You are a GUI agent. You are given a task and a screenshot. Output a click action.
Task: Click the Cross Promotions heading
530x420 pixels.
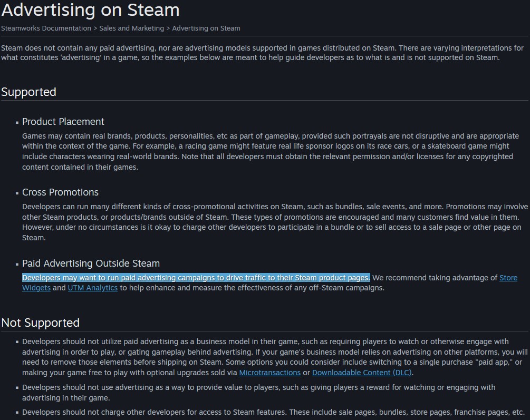point(60,192)
